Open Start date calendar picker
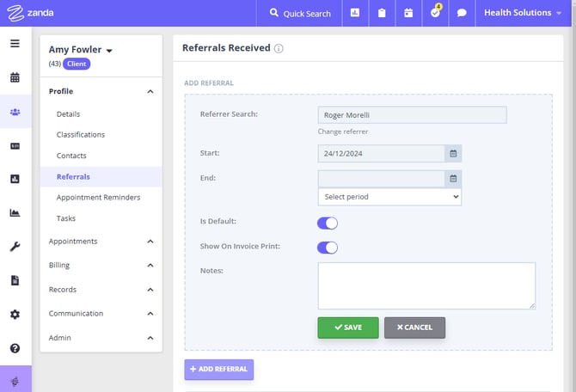The width and height of the screenshot is (576, 392). point(452,154)
